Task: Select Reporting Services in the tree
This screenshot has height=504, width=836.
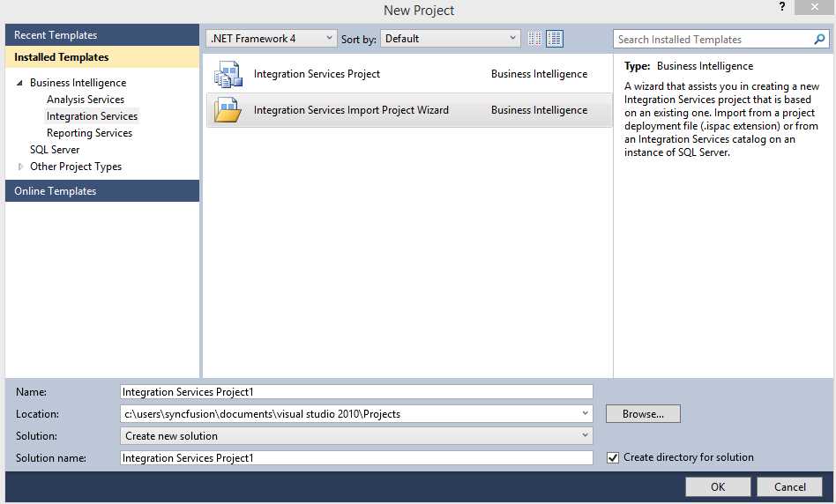Action: click(x=89, y=133)
